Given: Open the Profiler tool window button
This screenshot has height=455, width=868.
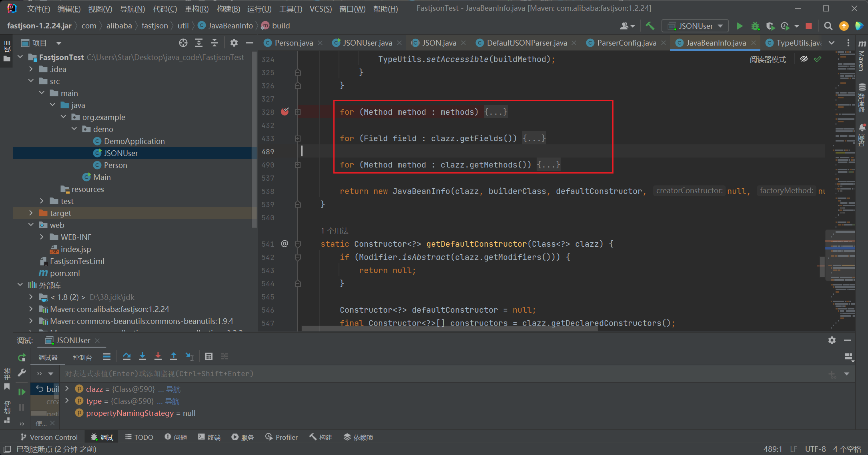Looking at the screenshot, I should 281,437.
